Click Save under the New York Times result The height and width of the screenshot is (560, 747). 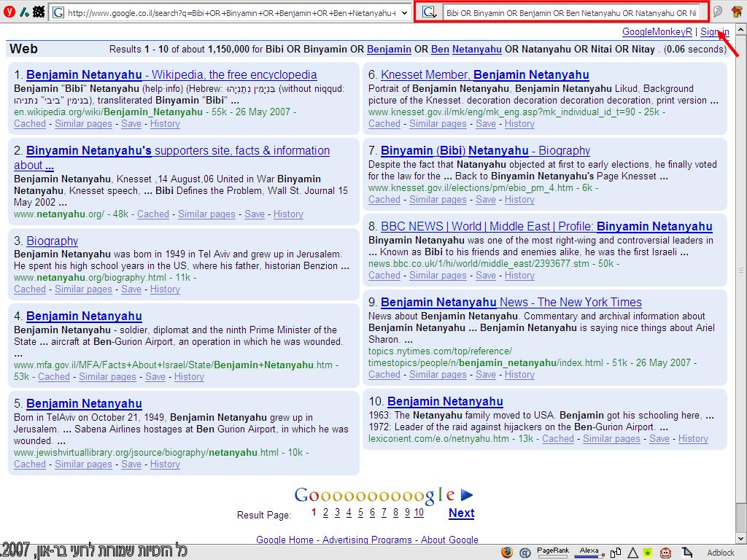click(x=485, y=375)
